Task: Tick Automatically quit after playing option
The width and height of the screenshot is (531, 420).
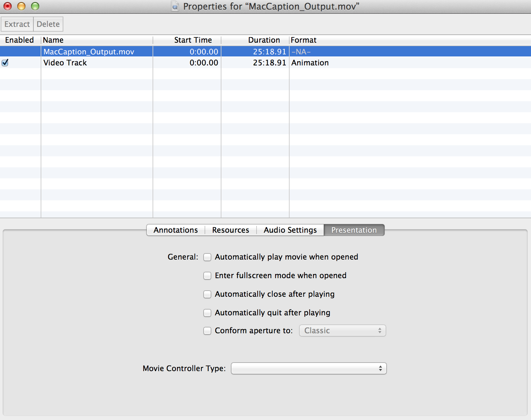Action: click(207, 313)
